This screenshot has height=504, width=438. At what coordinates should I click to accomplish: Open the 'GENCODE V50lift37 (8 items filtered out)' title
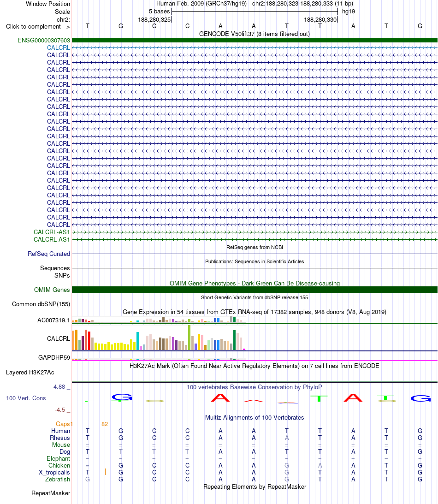tap(254, 34)
